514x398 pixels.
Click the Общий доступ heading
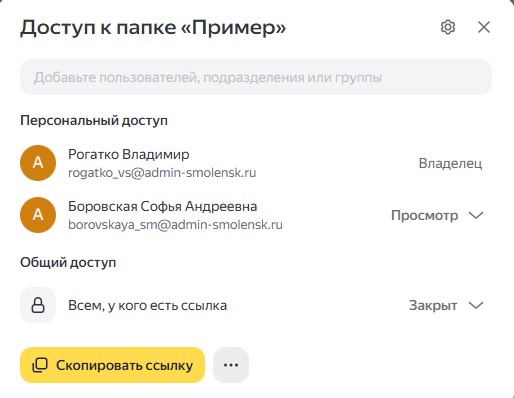click(68, 262)
